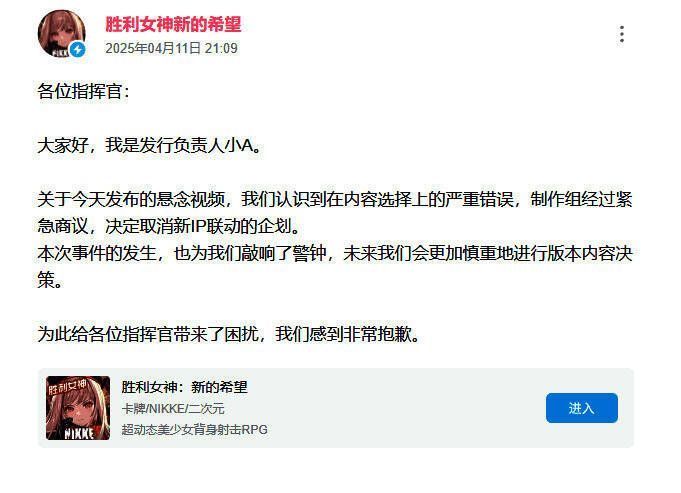Click the apology line 为此给各位指挥官带来了困扰

tap(228, 334)
